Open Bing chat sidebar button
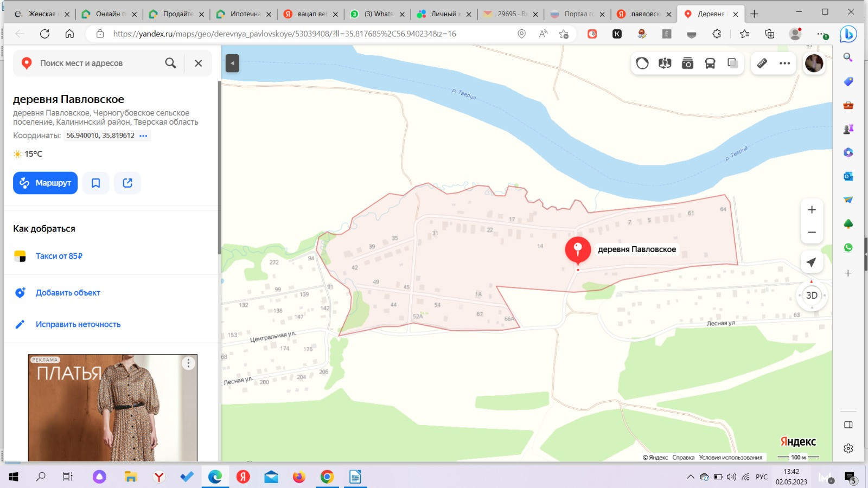The width and height of the screenshot is (868, 488). (848, 34)
